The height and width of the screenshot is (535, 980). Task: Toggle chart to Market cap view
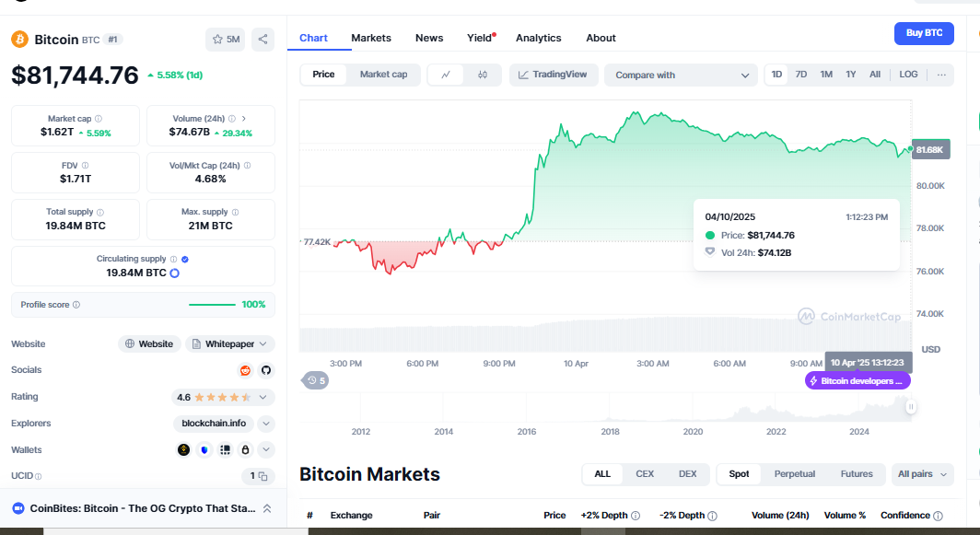pos(384,75)
